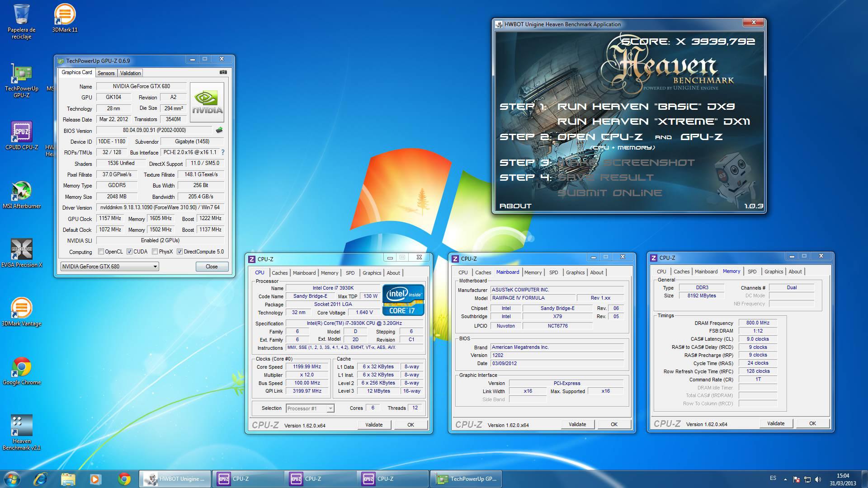Image resolution: width=868 pixels, height=488 pixels.
Task: Toggle the PhysX checkbox in GPU-Z
Action: pyautogui.click(x=155, y=252)
